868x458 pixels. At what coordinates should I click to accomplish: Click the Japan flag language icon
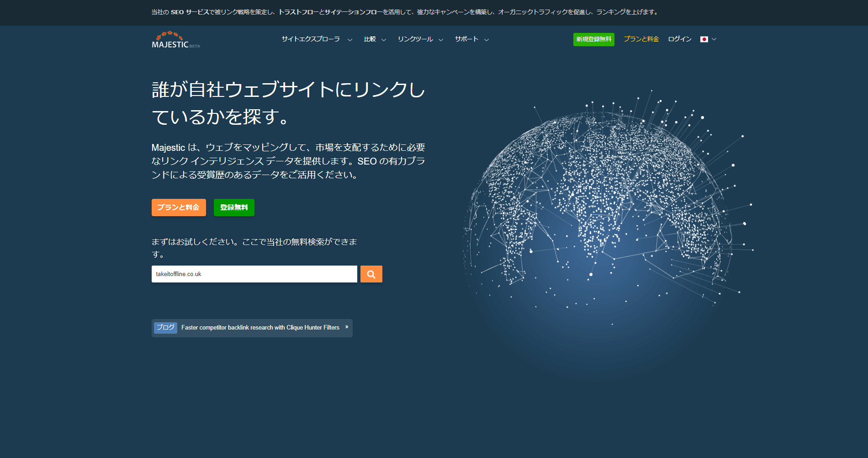(x=704, y=39)
